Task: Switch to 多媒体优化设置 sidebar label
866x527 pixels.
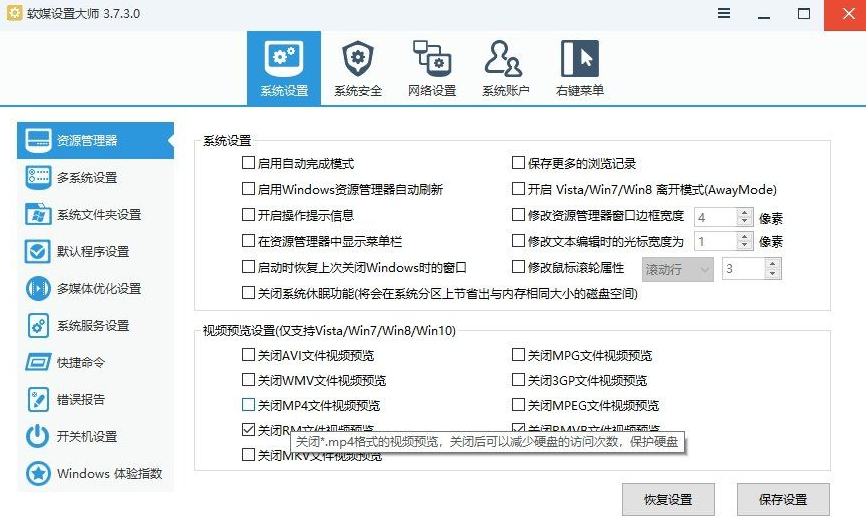Action: (99, 288)
